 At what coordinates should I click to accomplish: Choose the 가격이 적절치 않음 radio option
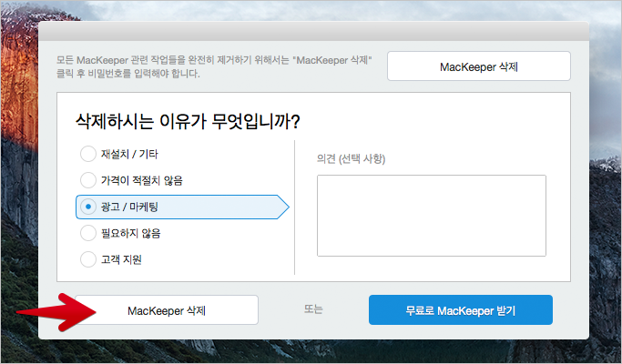tap(88, 180)
